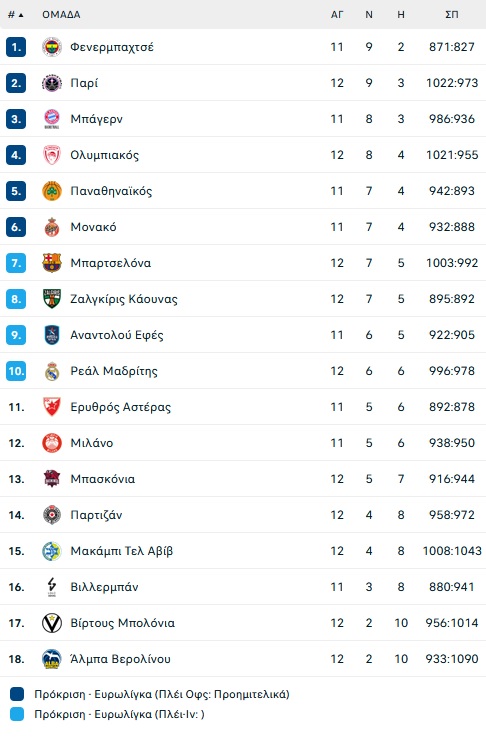This screenshot has width=486, height=742.
Task: Open the Παρί team link
Action: 84,83
